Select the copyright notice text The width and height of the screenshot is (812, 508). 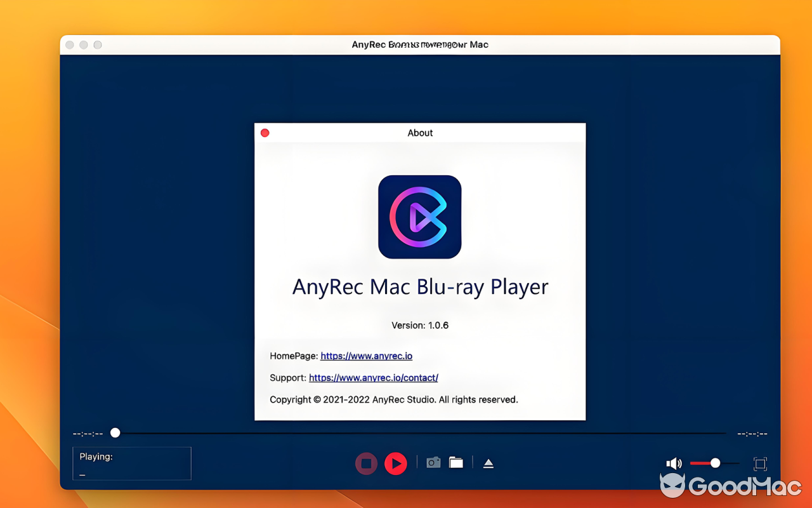[394, 399]
